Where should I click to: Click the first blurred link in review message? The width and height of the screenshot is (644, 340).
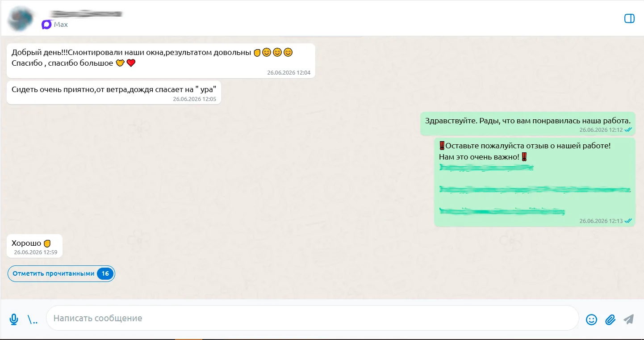pos(487,168)
